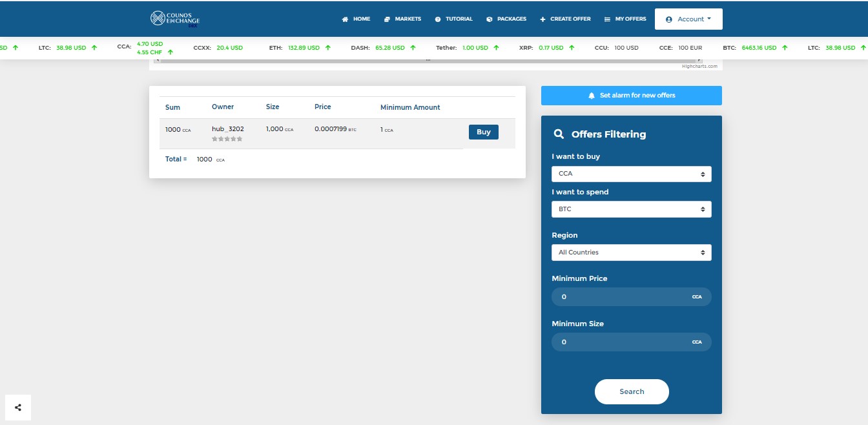Viewport: 868px width, 425px height.
Task: Click the chart horizontal scrollbar
Action: click(x=428, y=60)
